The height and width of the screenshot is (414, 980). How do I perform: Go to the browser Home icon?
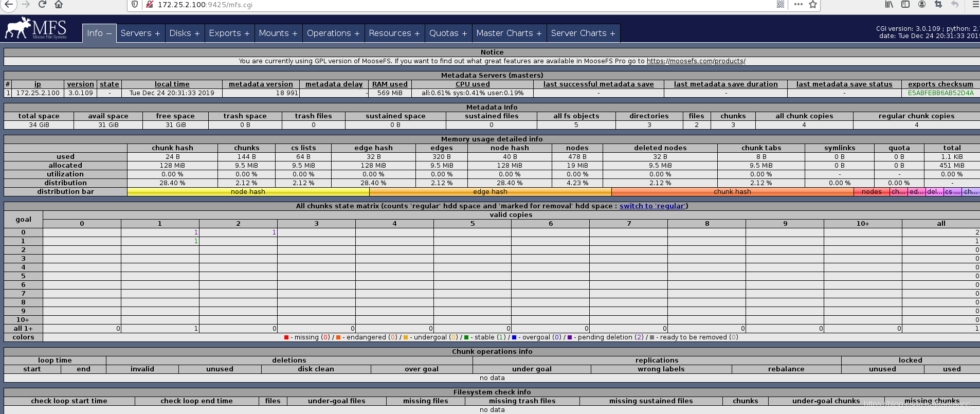[59, 4]
